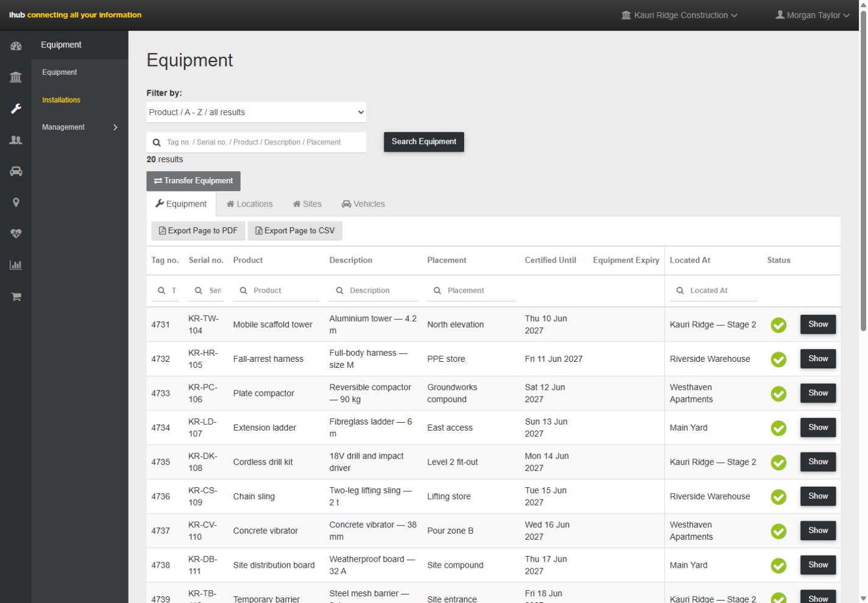Click green status check for tag 4733
This screenshot has height=603, width=868.
778,394
